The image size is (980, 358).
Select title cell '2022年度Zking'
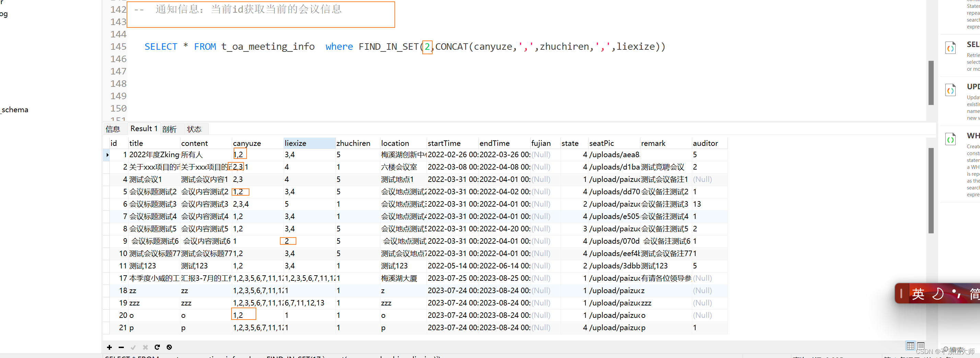tap(154, 154)
